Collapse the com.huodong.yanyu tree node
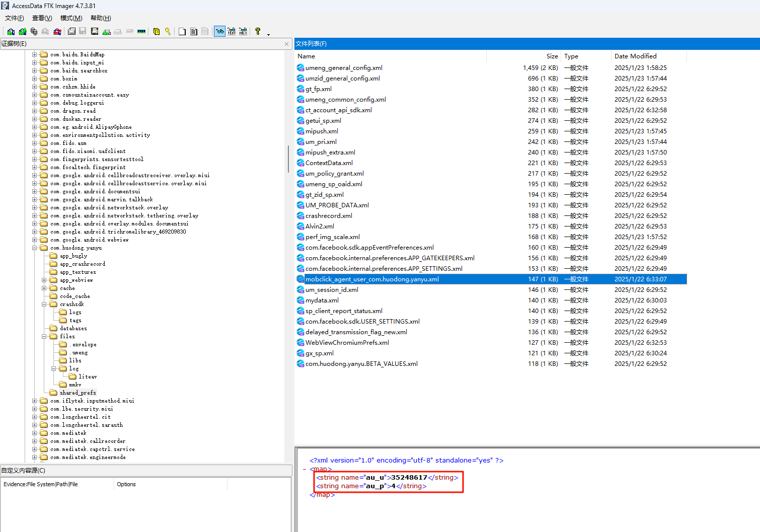Screen dimensions: 760x532 pyautogui.click(x=35, y=248)
